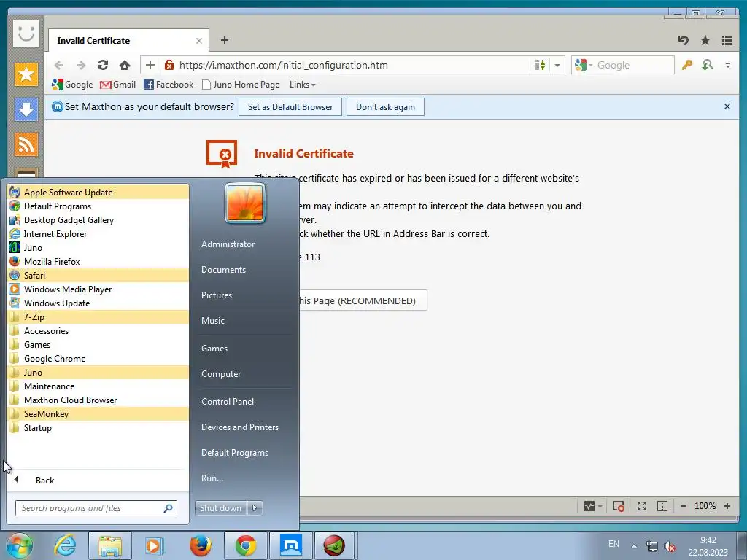747x560 pixels.
Task: Open Windows Media Player from taskbar
Action: coord(155,545)
